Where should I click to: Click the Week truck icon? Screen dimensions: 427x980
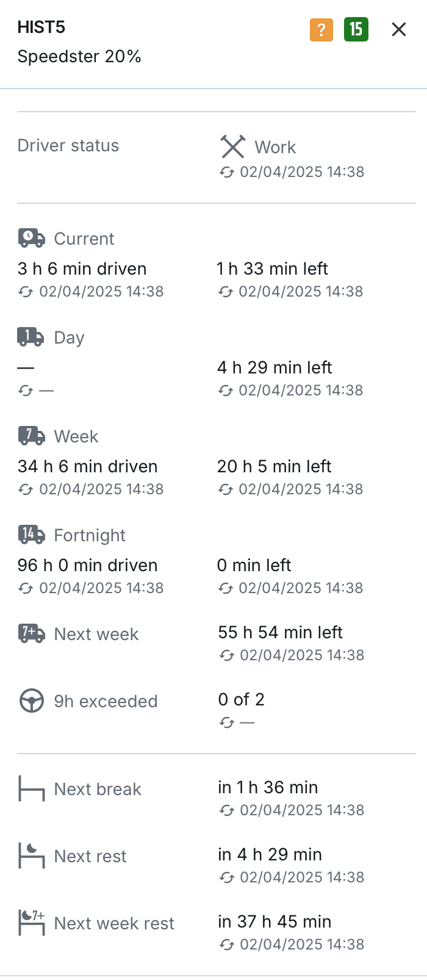(31, 436)
